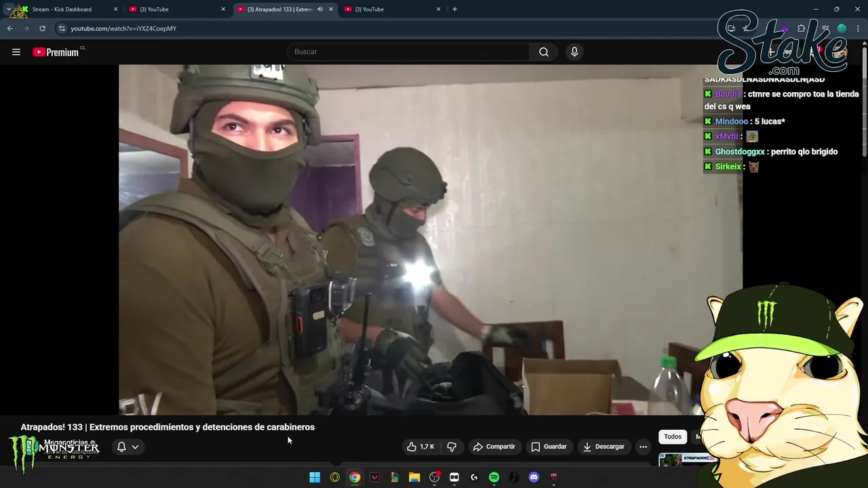Close the last (3) YouTube tab
Viewport: 868px width, 488px height.
[x=438, y=9]
